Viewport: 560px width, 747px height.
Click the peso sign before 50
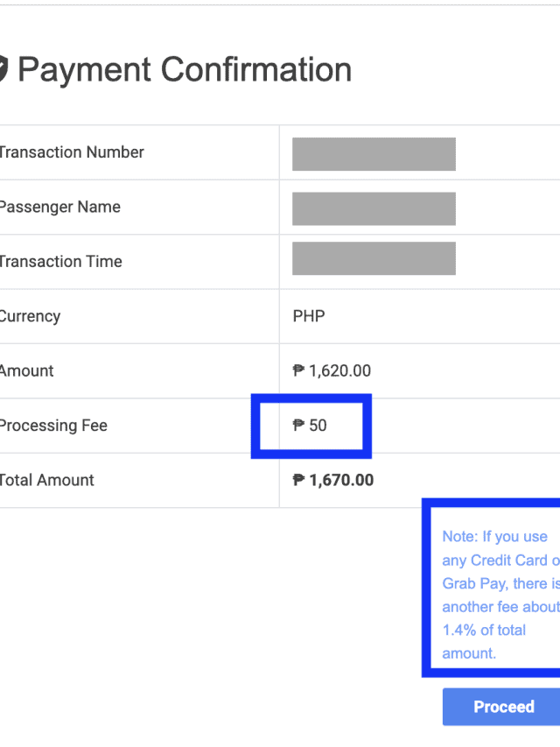coord(298,426)
